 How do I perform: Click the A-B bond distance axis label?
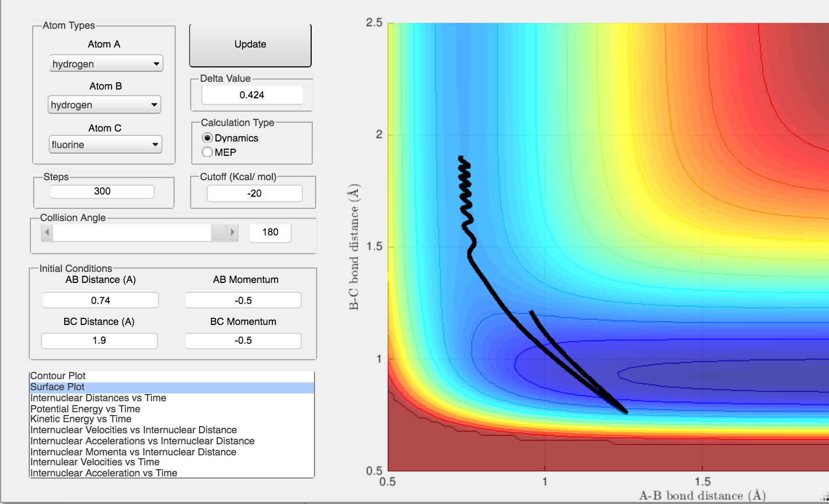(x=702, y=496)
